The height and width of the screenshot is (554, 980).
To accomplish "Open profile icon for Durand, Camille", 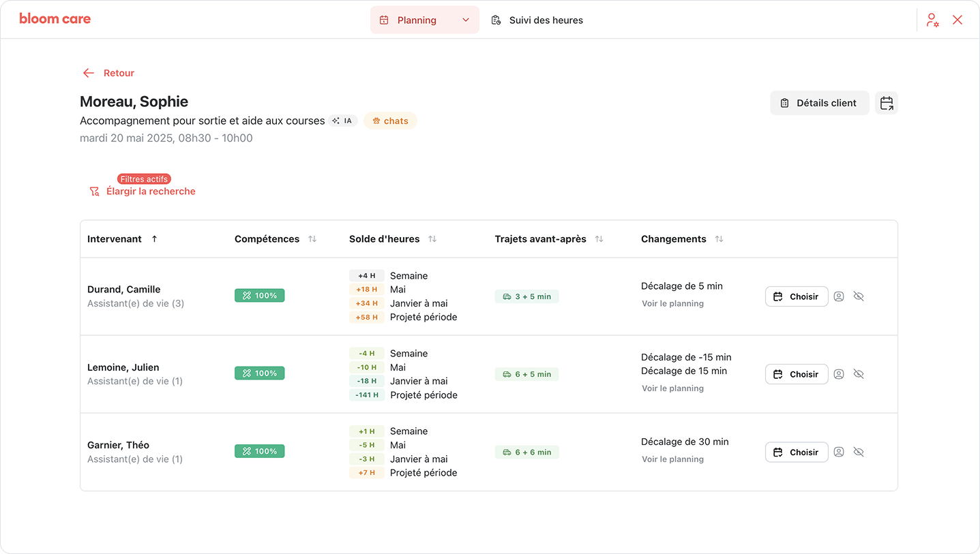I will (839, 296).
